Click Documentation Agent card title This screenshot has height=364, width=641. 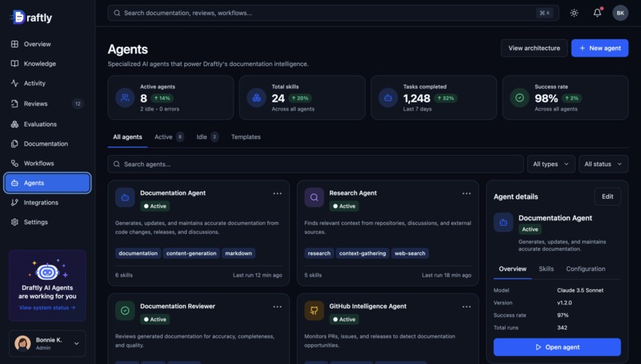tap(173, 193)
